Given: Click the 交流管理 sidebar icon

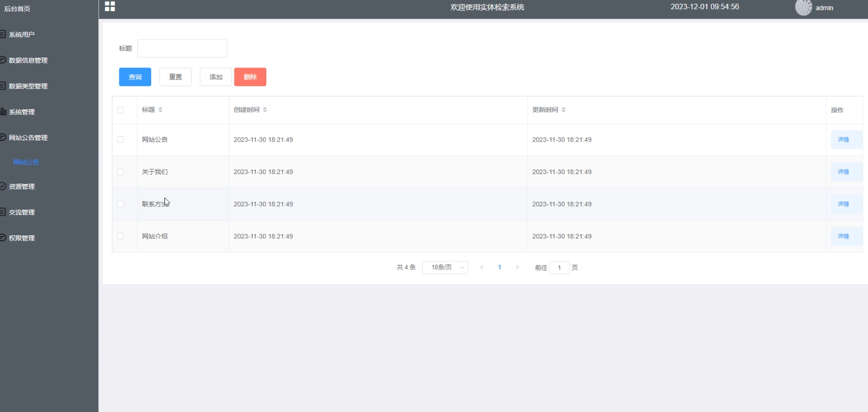Looking at the screenshot, I should point(3,212).
